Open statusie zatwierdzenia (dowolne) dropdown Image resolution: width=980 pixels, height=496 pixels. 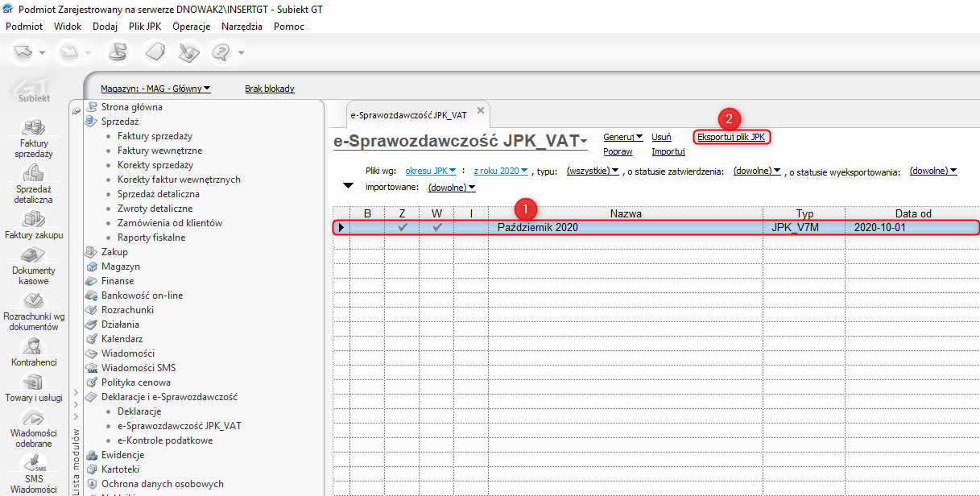tap(758, 171)
